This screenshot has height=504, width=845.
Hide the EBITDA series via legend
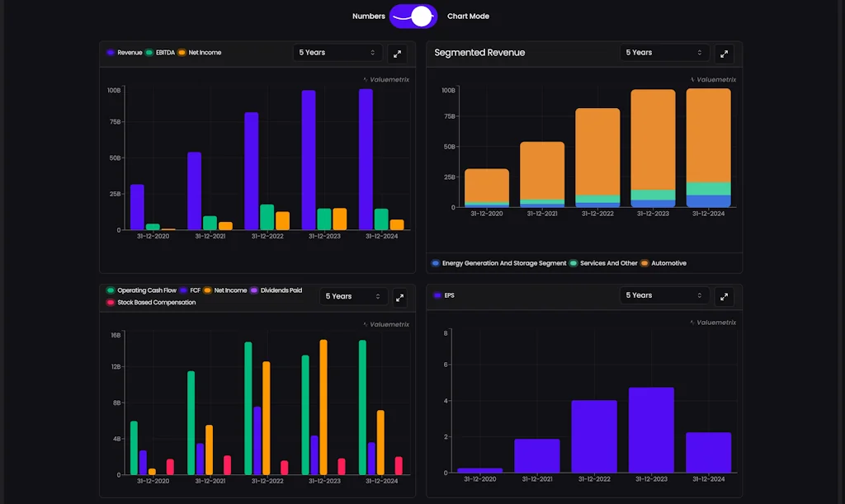[160, 53]
